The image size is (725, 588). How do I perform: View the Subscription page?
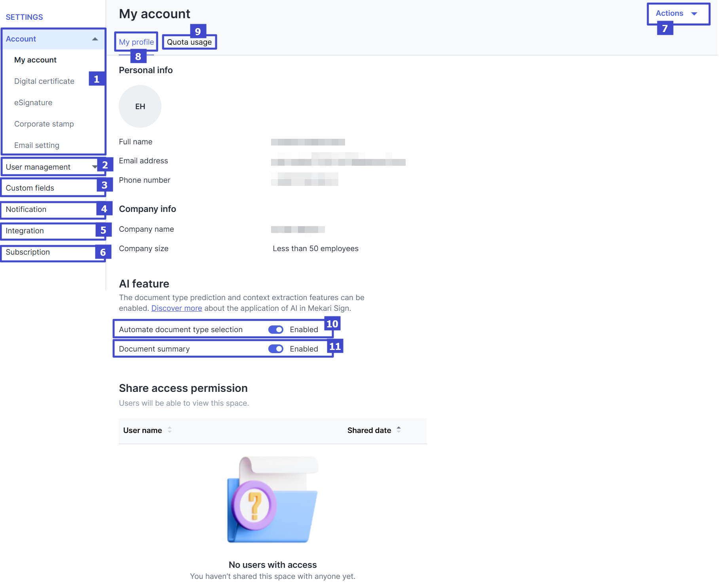pos(28,252)
